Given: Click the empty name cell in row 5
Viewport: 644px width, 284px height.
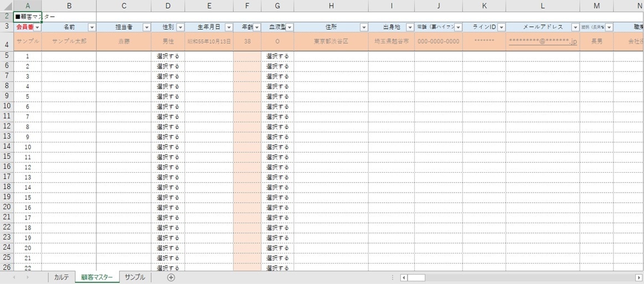Looking at the screenshot, I should [69, 56].
